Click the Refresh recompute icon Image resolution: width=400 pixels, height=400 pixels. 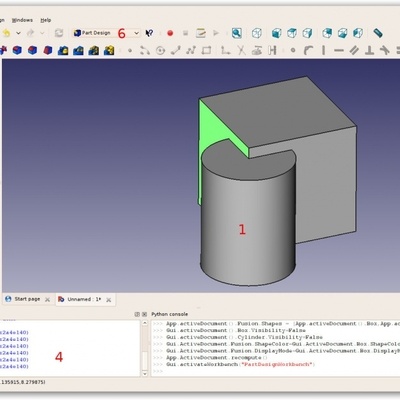(x=59, y=33)
